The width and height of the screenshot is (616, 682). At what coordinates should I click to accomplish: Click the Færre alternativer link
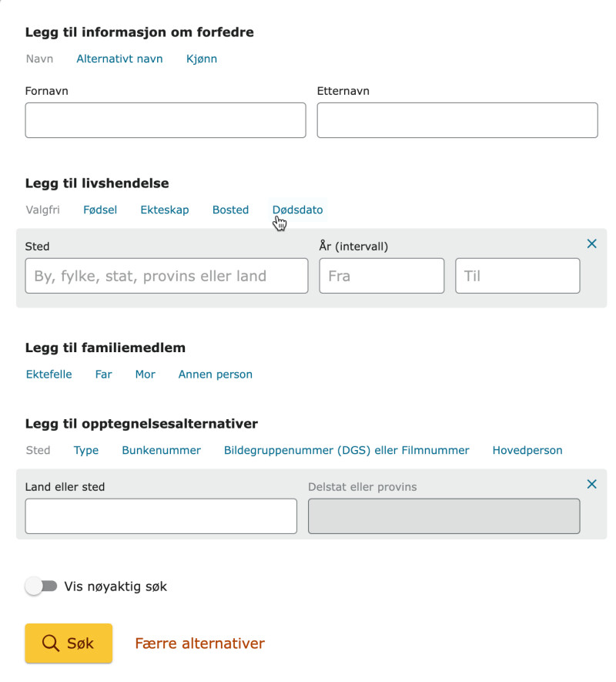pyautogui.click(x=200, y=643)
